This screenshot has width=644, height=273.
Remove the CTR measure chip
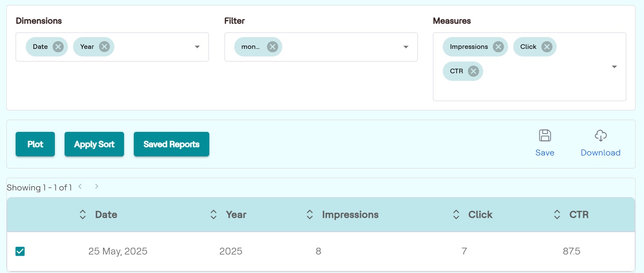point(473,71)
